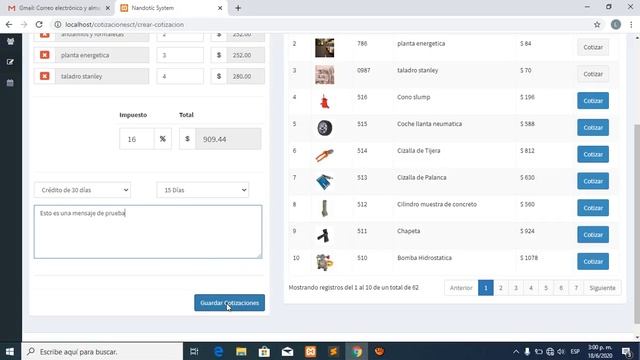Reload the page with the browser refresh icon

pos(39,24)
